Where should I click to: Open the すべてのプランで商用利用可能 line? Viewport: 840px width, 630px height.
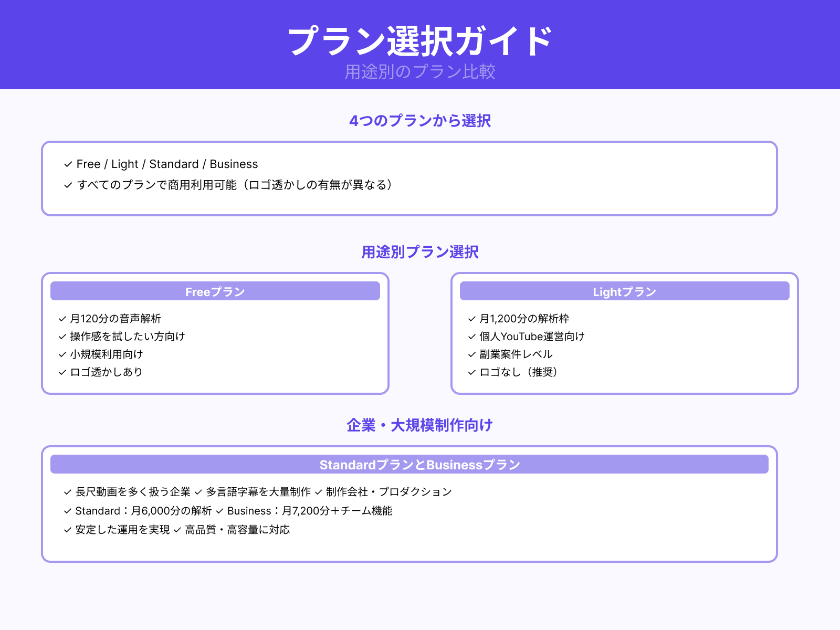click(x=235, y=185)
